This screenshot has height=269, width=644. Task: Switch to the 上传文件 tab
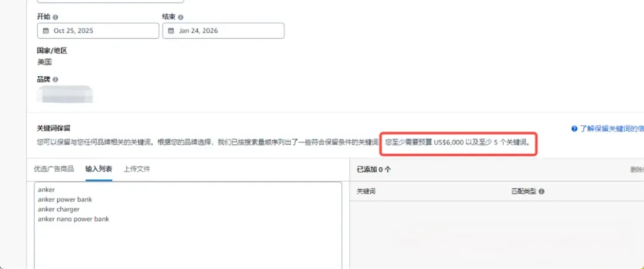click(x=137, y=169)
